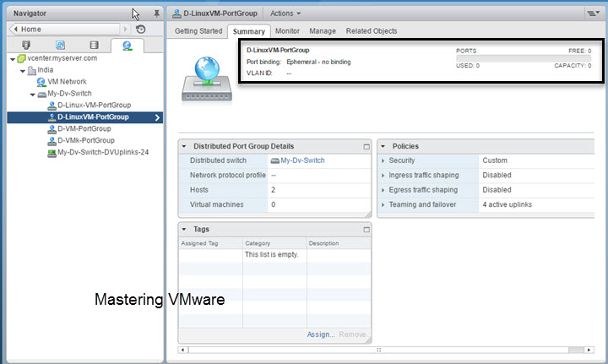Open the My-Dv-Switch link
This screenshot has height=364, width=608.
[x=302, y=160]
